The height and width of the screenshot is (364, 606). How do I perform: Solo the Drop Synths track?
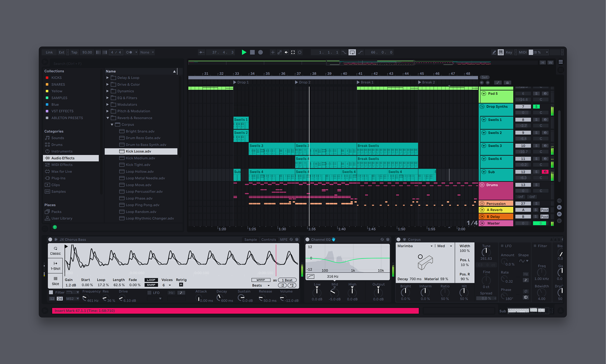coord(536,107)
